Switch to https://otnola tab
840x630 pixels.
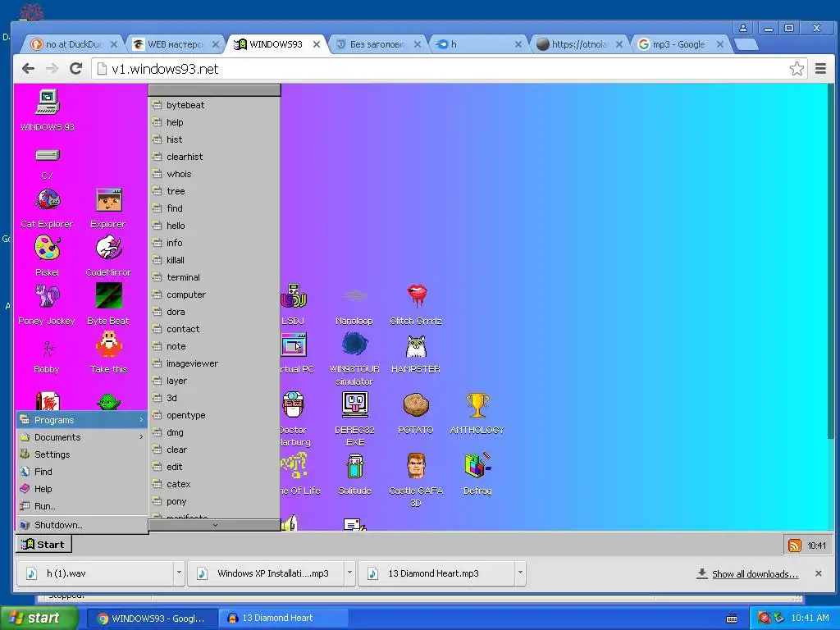(580, 44)
